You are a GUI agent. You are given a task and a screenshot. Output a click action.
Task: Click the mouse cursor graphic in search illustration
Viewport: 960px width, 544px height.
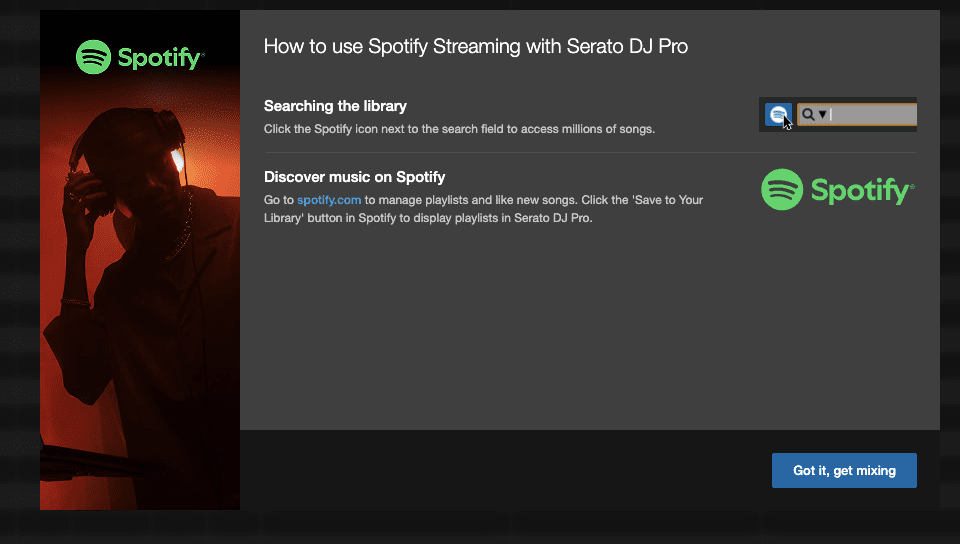788,123
